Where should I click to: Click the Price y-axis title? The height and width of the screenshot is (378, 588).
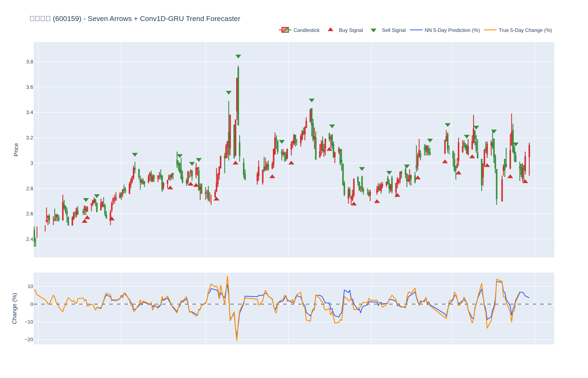pos(16,150)
